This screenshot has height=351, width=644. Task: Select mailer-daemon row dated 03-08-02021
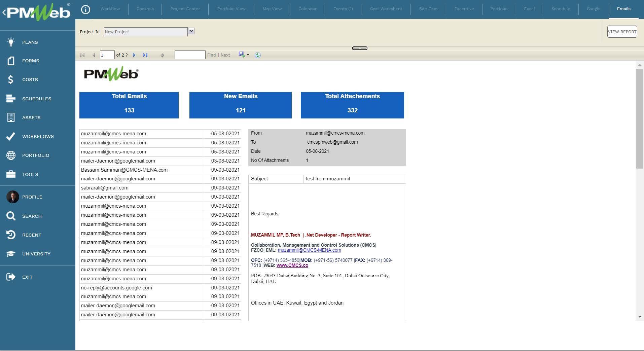tap(160, 161)
